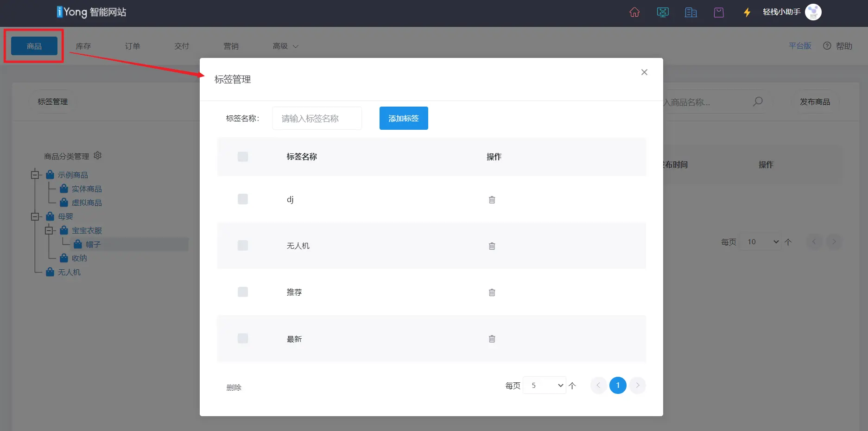This screenshot has width=868, height=431.
Task: Click the lightning bolt icon
Action: pyautogui.click(x=747, y=13)
